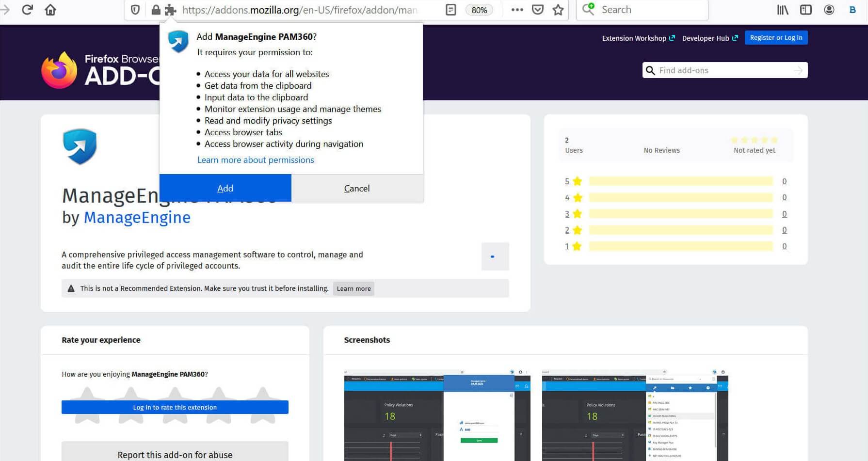Submit add-on search arrow icon
Viewport: 868px width, 461px height.
pyautogui.click(x=798, y=70)
